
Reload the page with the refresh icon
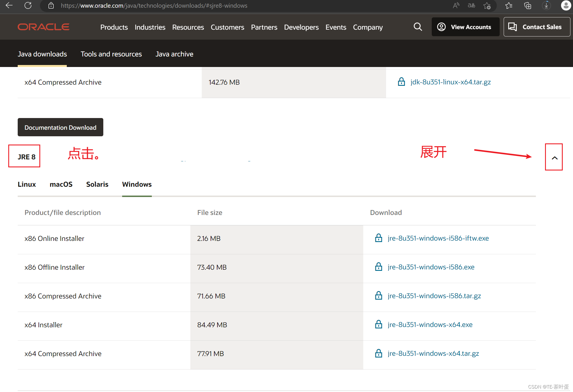pos(28,5)
